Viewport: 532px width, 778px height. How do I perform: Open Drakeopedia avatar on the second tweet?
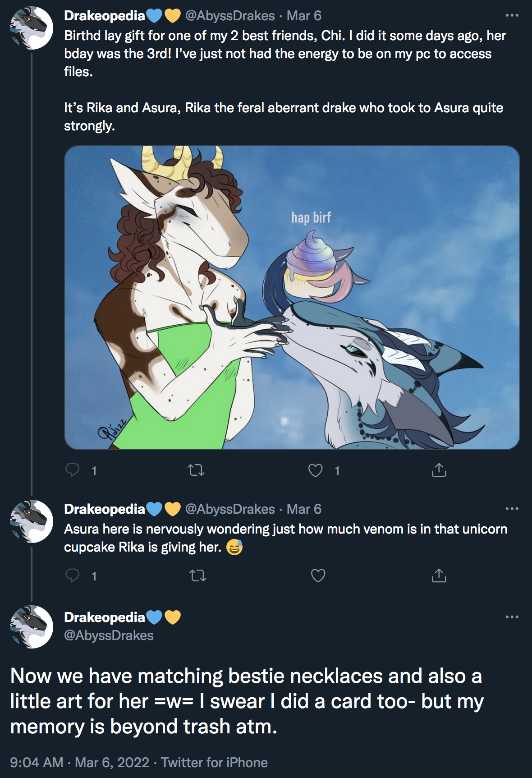pos(32,521)
